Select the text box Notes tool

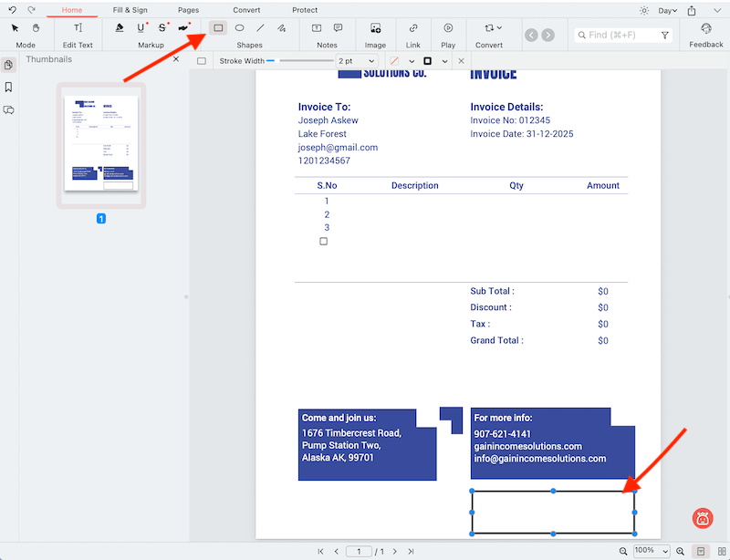coord(317,28)
